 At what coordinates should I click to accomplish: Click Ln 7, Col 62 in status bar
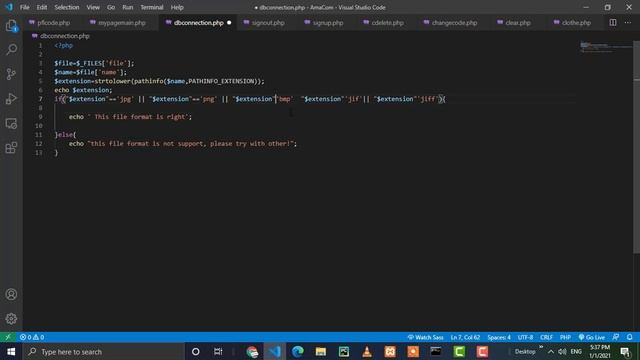465,337
